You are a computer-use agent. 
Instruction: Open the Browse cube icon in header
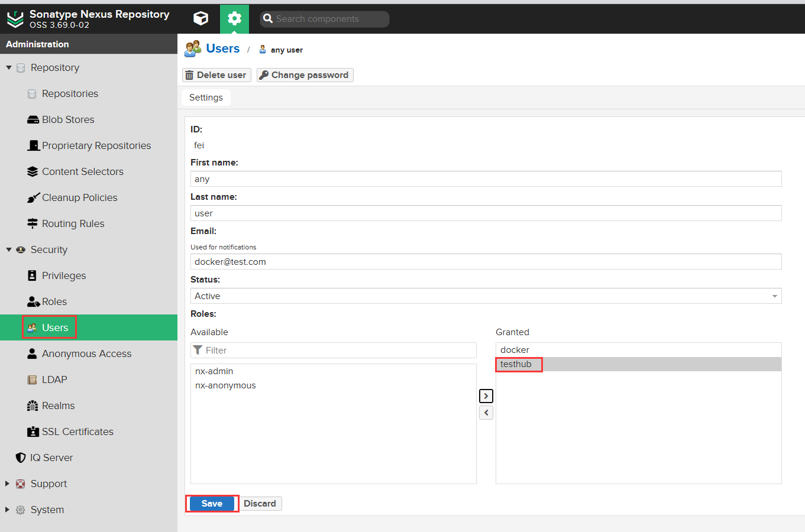coord(201,18)
